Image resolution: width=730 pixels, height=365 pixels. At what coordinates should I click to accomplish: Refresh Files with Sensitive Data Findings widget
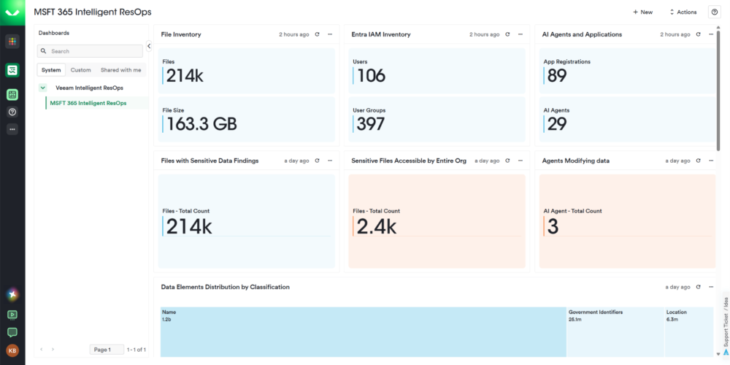point(317,161)
